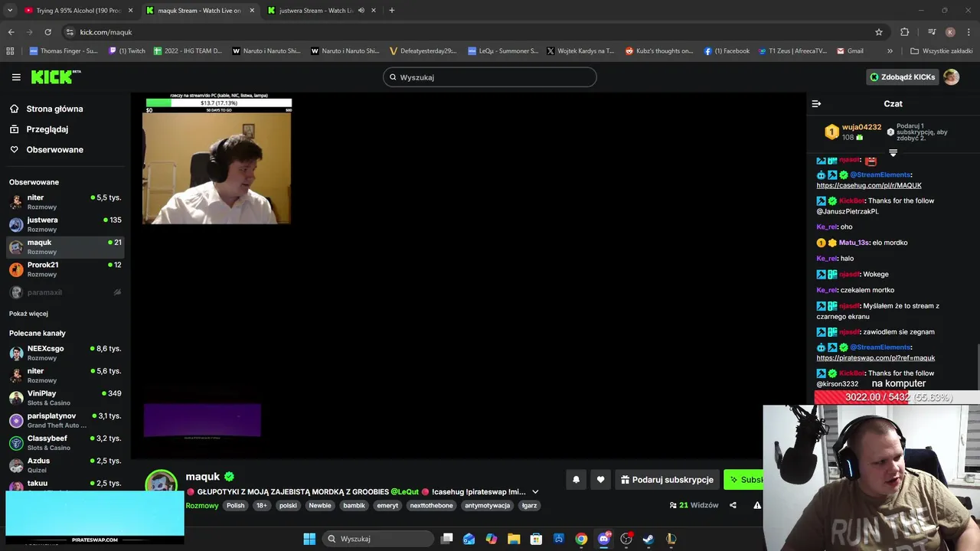Switch to the YouTube browser tab

pos(77,11)
